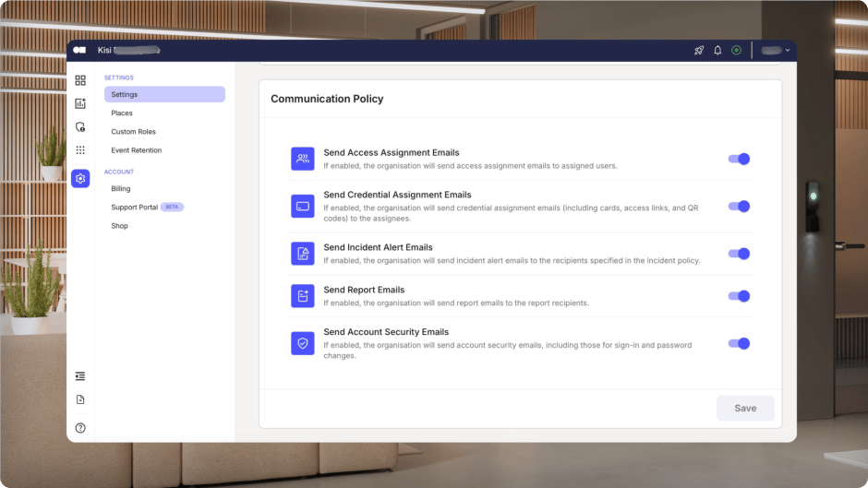Click the Send Access Assignment Emails title
Image resolution: width=868 pixels, height=488 pixels.
click(392, 153)
